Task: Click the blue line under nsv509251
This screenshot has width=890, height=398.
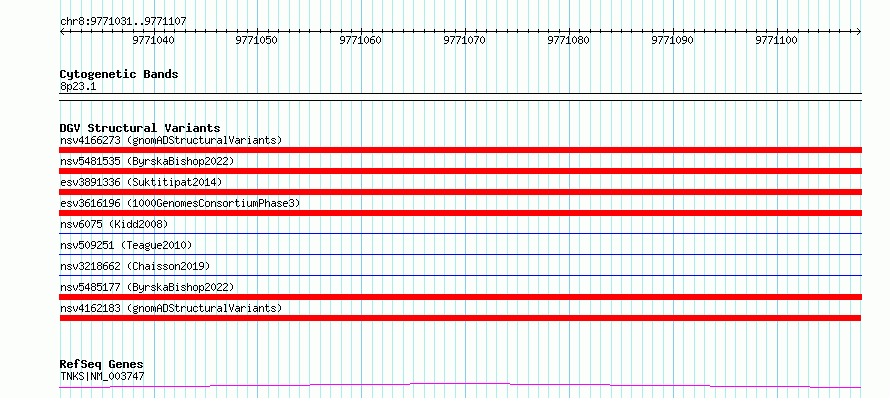Action: point(460,254)
